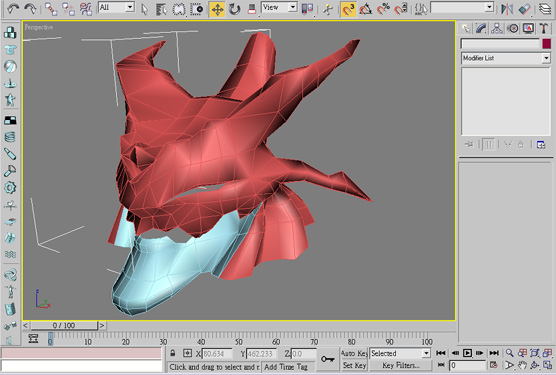Screen dimensions: 556x375
Task: Open the View reference coordinate dropdown
Action: (279, 7)
